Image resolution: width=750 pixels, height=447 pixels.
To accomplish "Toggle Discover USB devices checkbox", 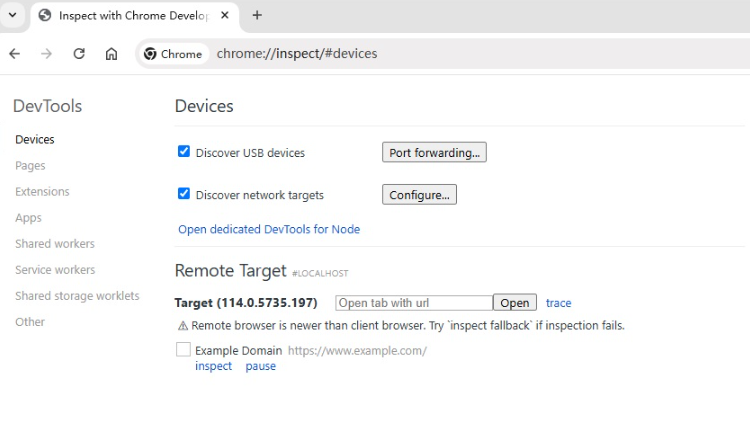I will (x=184, y=152).
